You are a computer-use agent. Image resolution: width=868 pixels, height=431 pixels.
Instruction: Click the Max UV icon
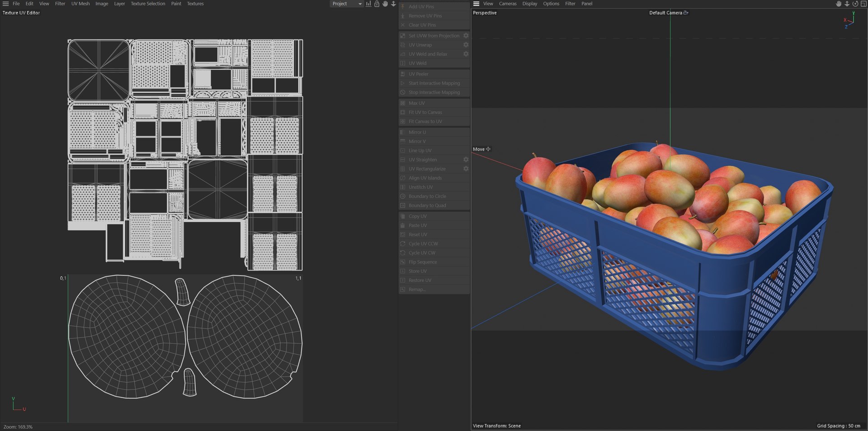pyautogui.click(x=403, y=103)
